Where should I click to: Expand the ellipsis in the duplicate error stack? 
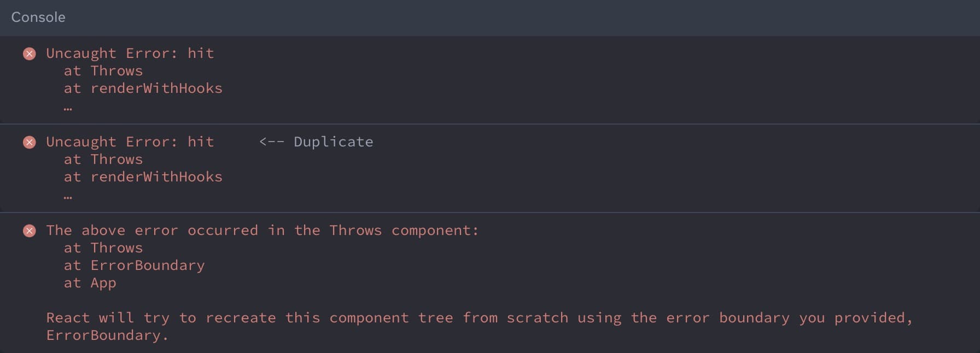point(68,197)
